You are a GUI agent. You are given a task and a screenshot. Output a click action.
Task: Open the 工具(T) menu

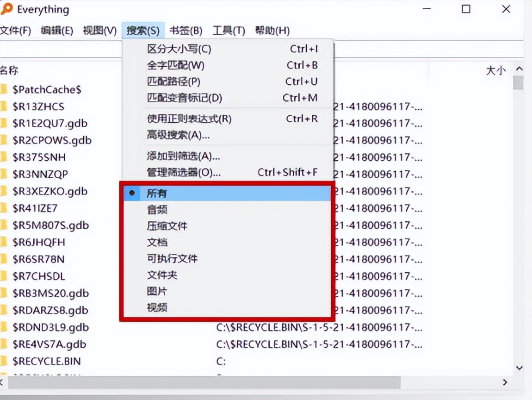[229, 31]
